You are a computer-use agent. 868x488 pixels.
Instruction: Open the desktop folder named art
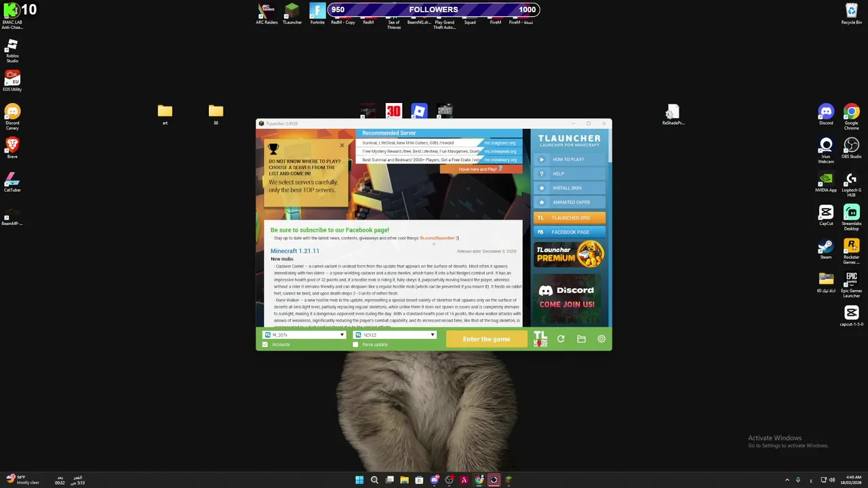[x=165, y=115]
